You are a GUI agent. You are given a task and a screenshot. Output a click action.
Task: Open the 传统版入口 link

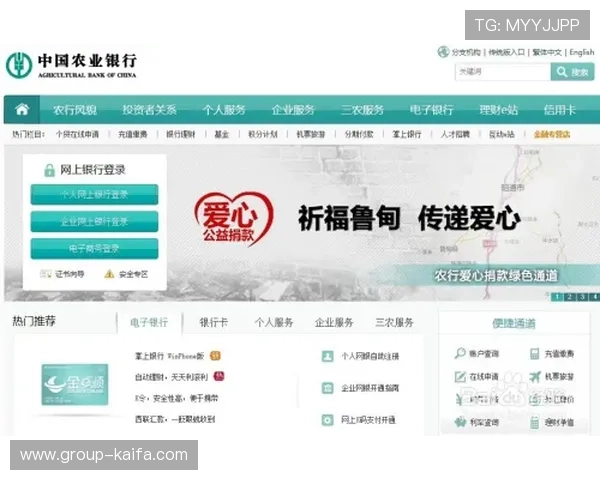click(x=507, y=52)
